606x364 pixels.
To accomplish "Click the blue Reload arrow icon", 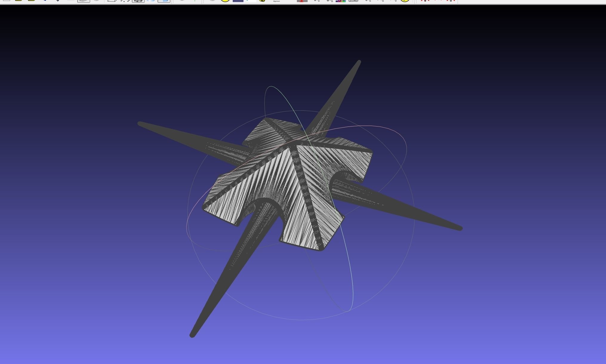I will point(45,1).
